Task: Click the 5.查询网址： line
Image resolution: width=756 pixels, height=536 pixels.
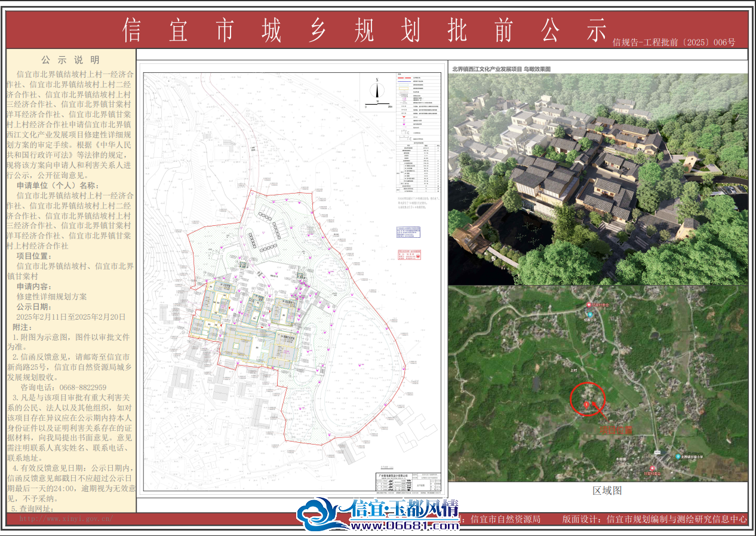Action: pyautogui.click(x=33, y=509)
